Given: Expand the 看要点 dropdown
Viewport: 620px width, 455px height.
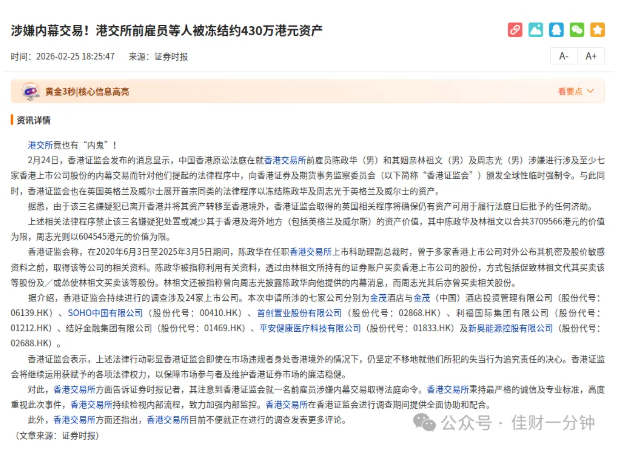Looking at the screenshot, I should pos(576,91).
